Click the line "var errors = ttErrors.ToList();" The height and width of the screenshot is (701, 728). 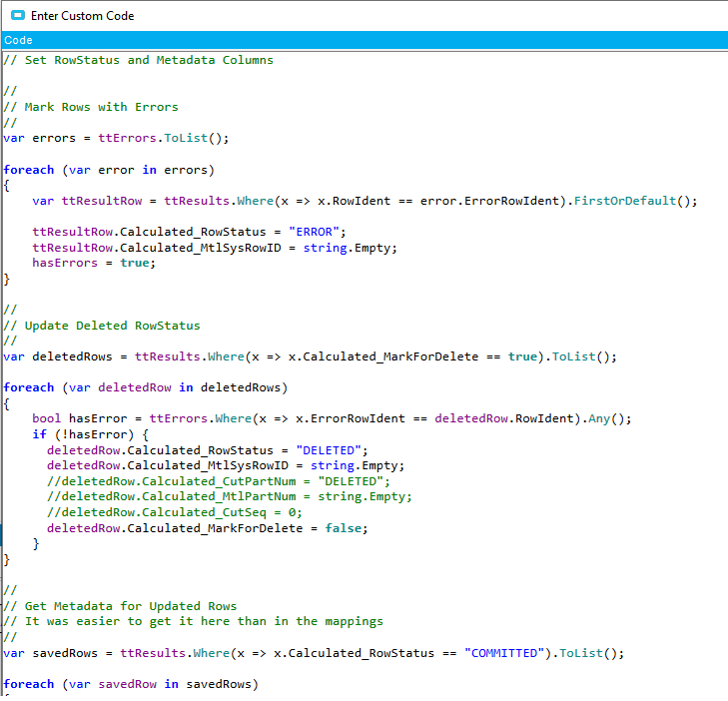[116, 139]
